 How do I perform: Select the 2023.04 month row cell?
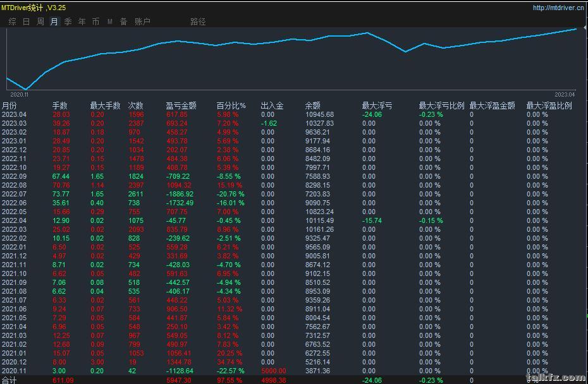point(15,115)
